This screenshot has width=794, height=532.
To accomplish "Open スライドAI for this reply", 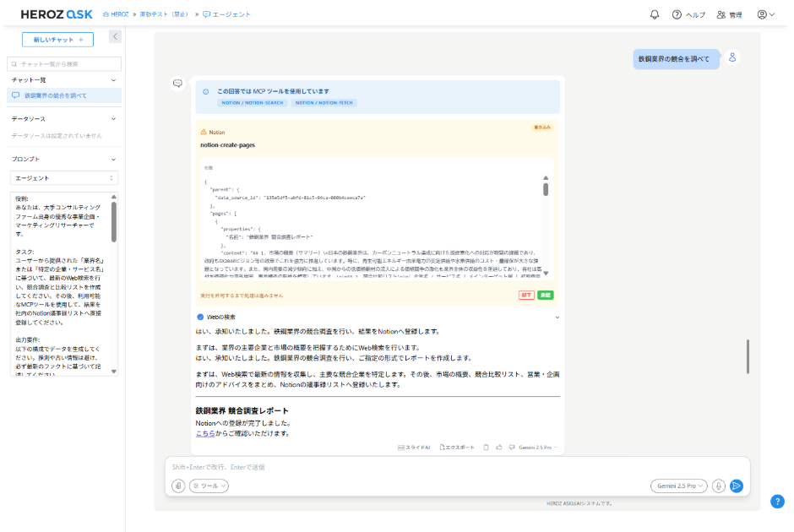I will point(414,448).
